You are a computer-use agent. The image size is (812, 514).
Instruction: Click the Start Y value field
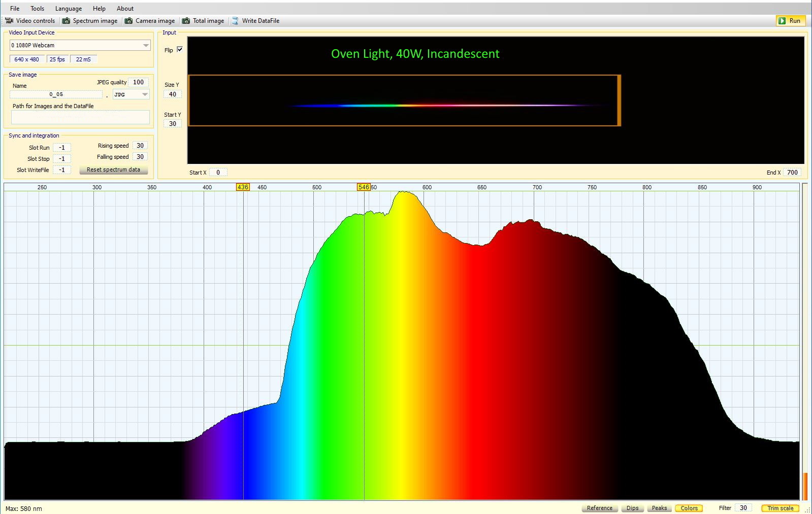(173, 124)
